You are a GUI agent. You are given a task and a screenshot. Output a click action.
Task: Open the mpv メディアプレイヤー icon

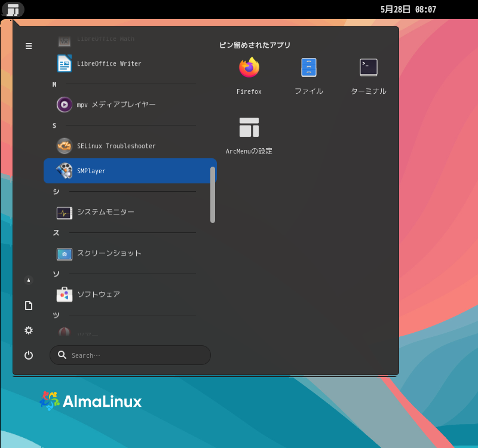(x=65, y=105)
